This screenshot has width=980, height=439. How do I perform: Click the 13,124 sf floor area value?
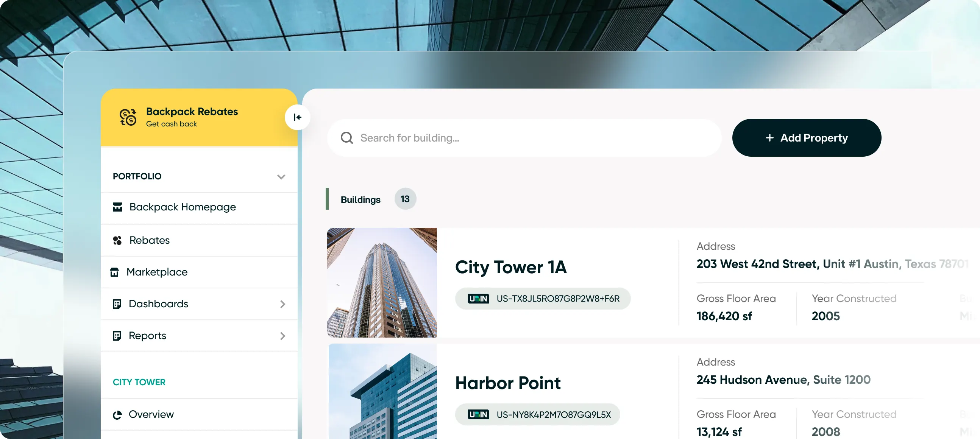point(719,432)
